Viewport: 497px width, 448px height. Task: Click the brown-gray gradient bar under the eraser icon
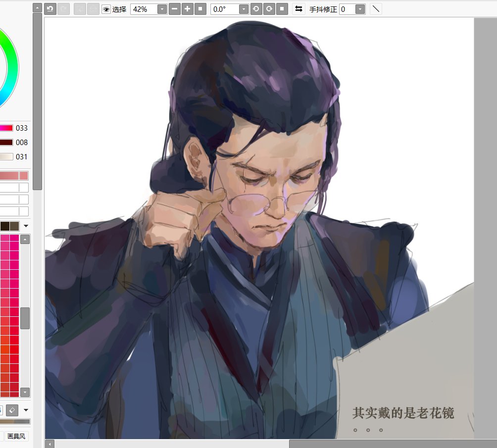coord(15,421)
